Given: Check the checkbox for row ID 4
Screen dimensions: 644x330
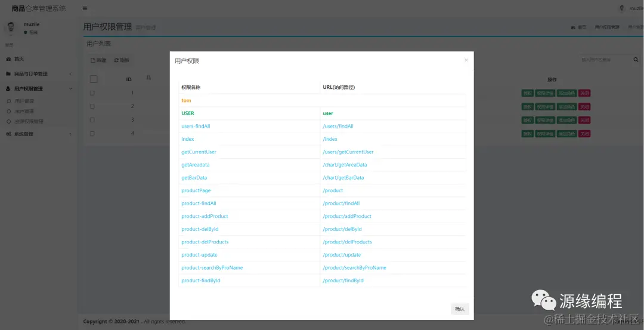Looking at the screenshot, I should coord(92,134).
